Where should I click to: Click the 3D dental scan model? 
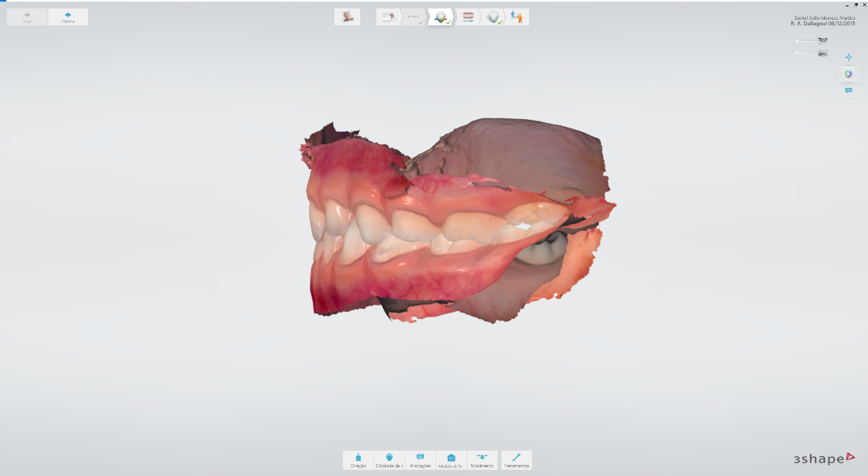click(x=457, y=221)
